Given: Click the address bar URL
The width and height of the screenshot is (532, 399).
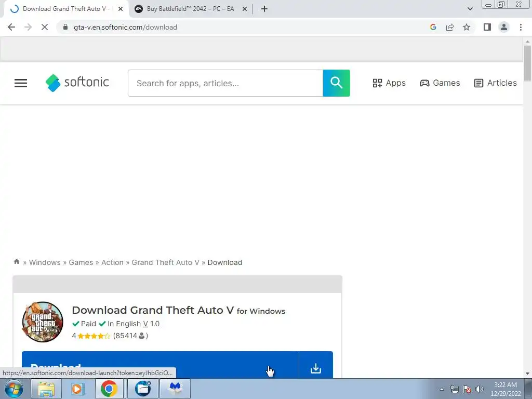Looking at the screenshot, I should [125, 27].
